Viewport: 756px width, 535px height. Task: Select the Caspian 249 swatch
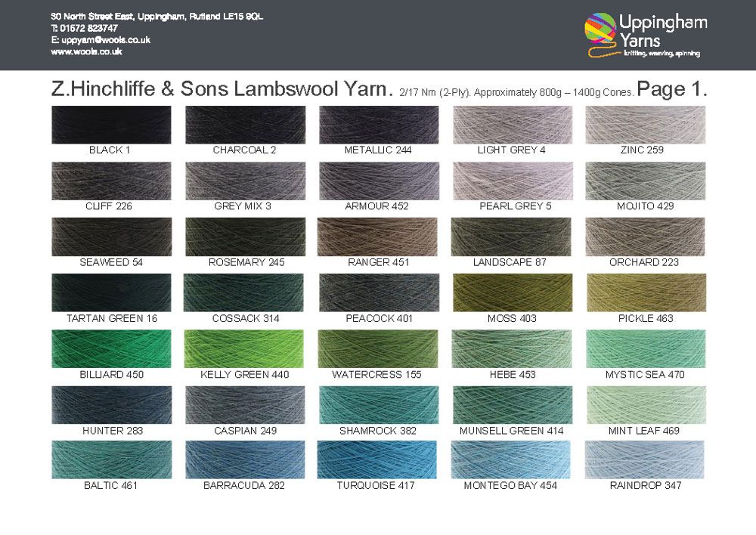click(x=246, y=405)
